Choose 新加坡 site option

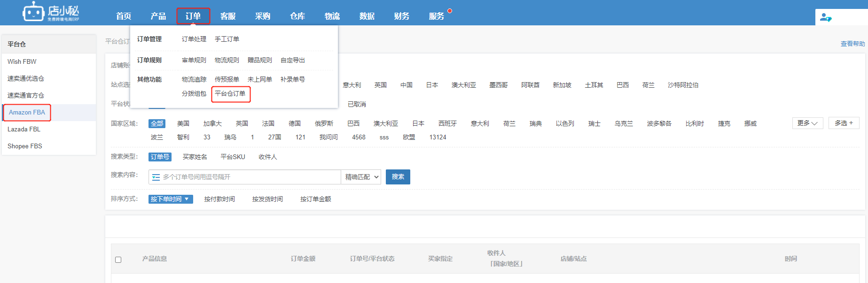(562, 85)
